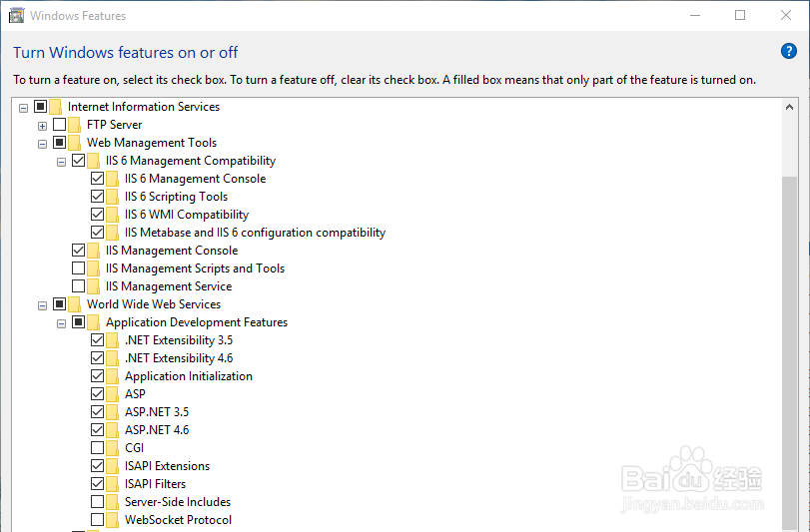Check IIS Management Scripts and Tools
The height and width of the screenshot is (532, 810).
[78, 268]
